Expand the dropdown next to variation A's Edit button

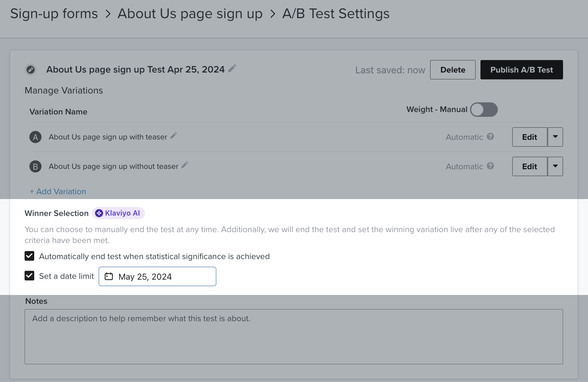click(555, 137)
